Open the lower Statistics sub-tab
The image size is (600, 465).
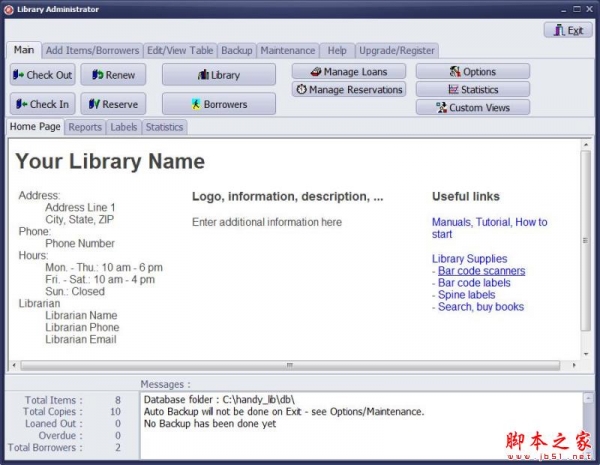(x=165, y=127)
